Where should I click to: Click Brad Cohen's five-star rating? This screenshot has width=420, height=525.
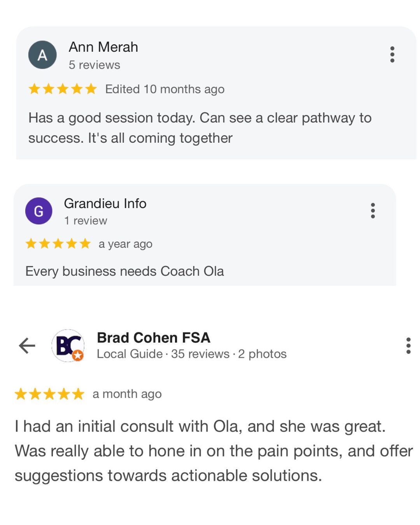point(49,394)
